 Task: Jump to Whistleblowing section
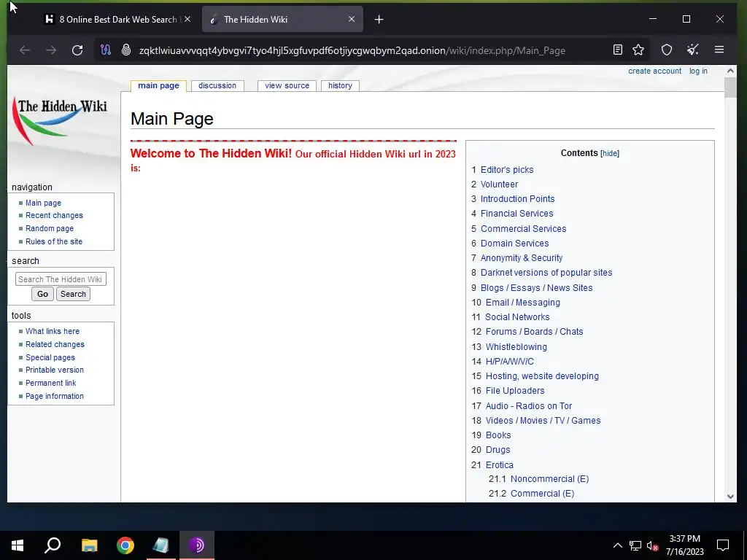516,346
